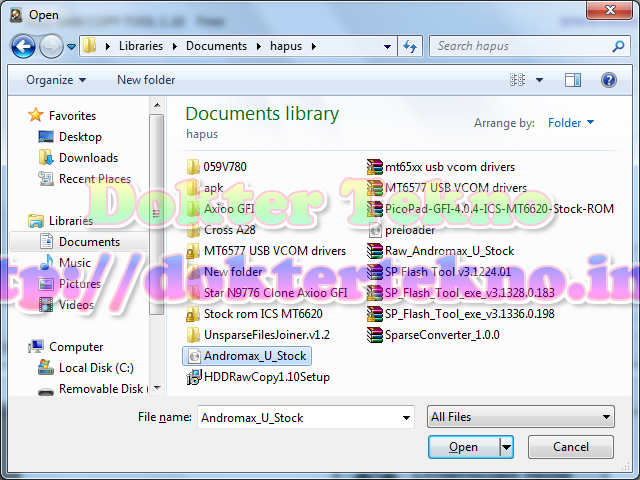
Task: Click the Cancel button
Action: tap(571, 447)
